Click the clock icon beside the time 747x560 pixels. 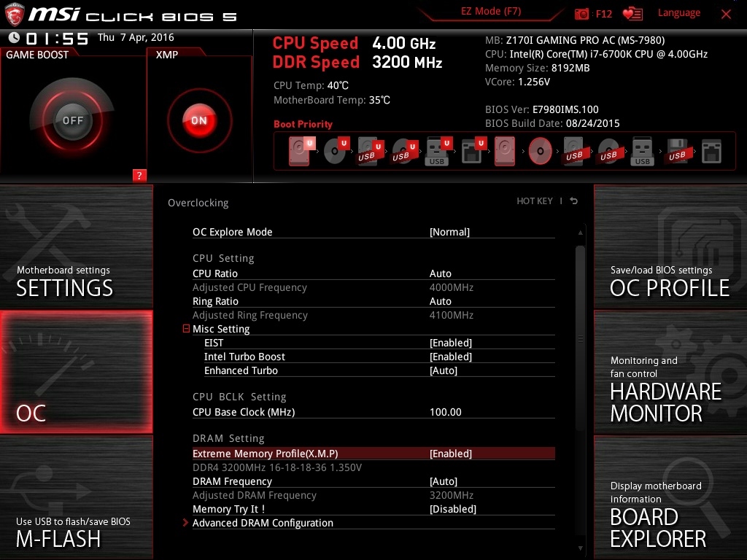[15, 38]
